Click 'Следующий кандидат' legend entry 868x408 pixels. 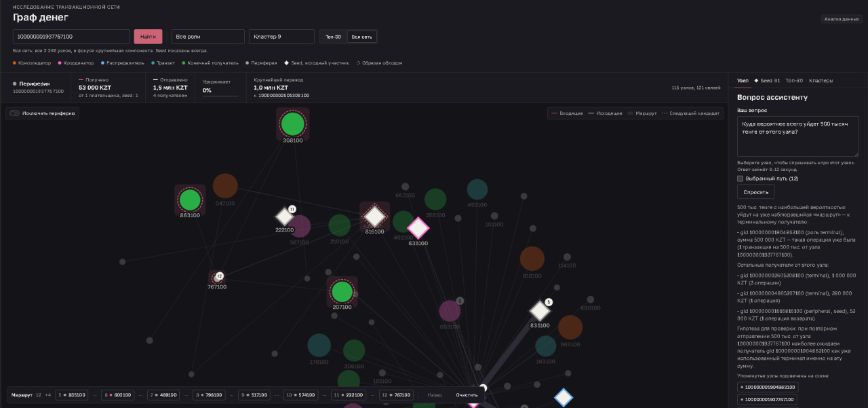pyautogui.click(x=690, y=113)
